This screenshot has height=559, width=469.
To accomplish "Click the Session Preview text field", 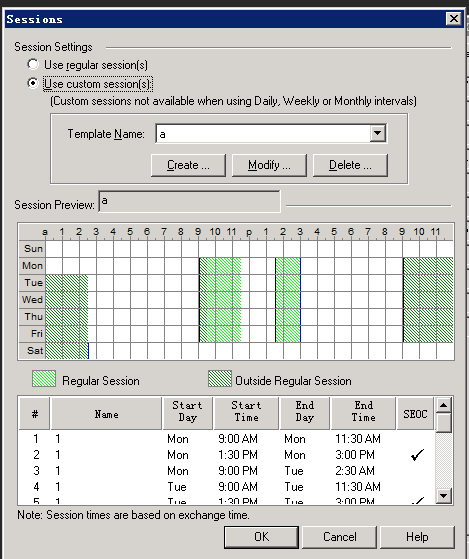I will point(189,201).
